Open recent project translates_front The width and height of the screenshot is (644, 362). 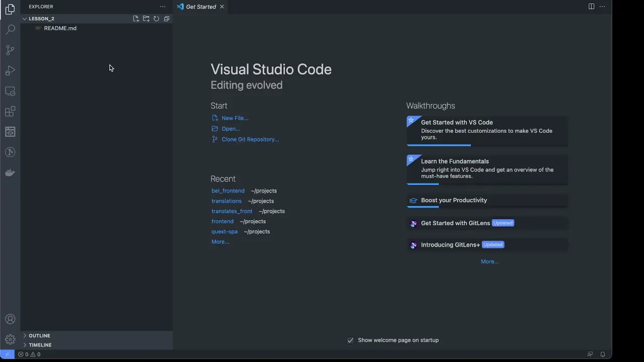[x=232, y=211]
